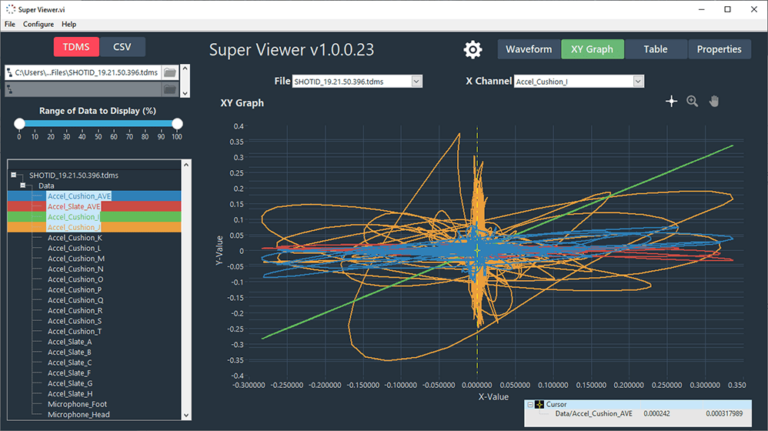768x431 pixels.
Task: Switch to the Waveform view
Action: (x=528, y=49)
